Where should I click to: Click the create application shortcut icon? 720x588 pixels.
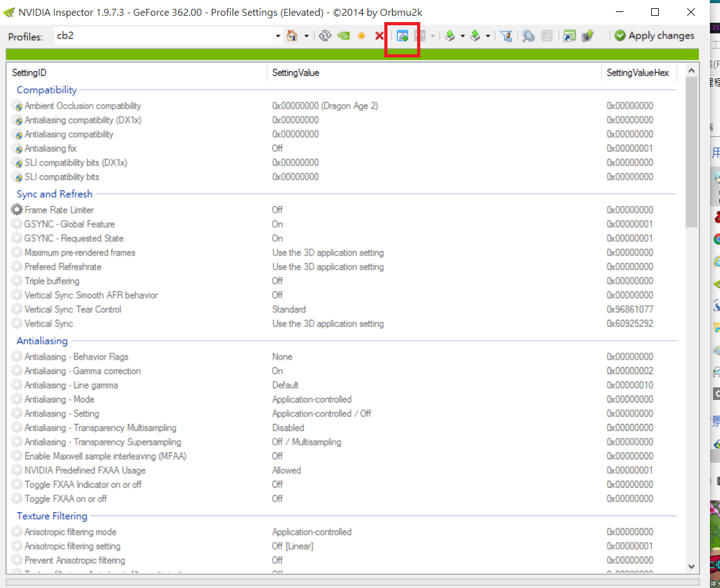tap(569, 36)
